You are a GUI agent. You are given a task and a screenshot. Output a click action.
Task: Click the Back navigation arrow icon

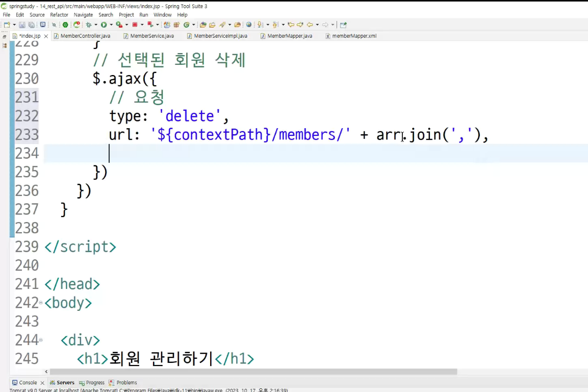pos(310,25)
